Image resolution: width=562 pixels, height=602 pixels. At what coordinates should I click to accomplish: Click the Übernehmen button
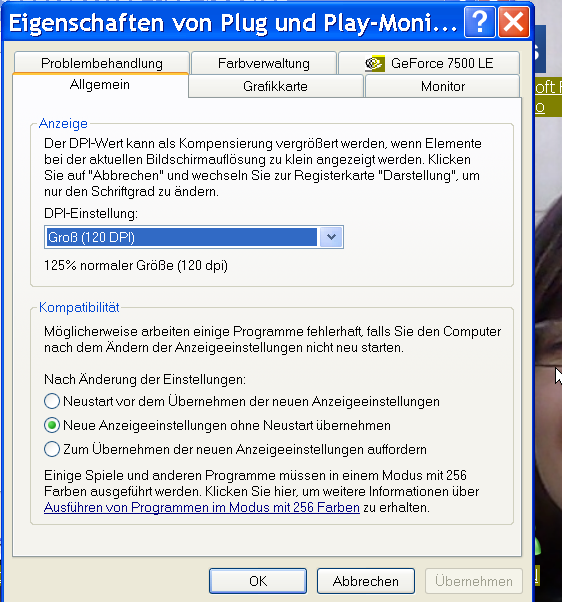[x=474, y=581]
